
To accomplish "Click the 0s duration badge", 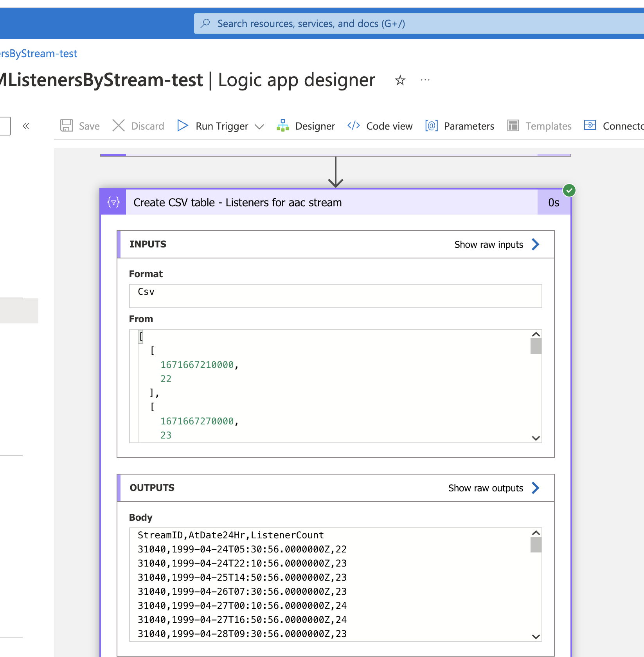I will (554, 202).
